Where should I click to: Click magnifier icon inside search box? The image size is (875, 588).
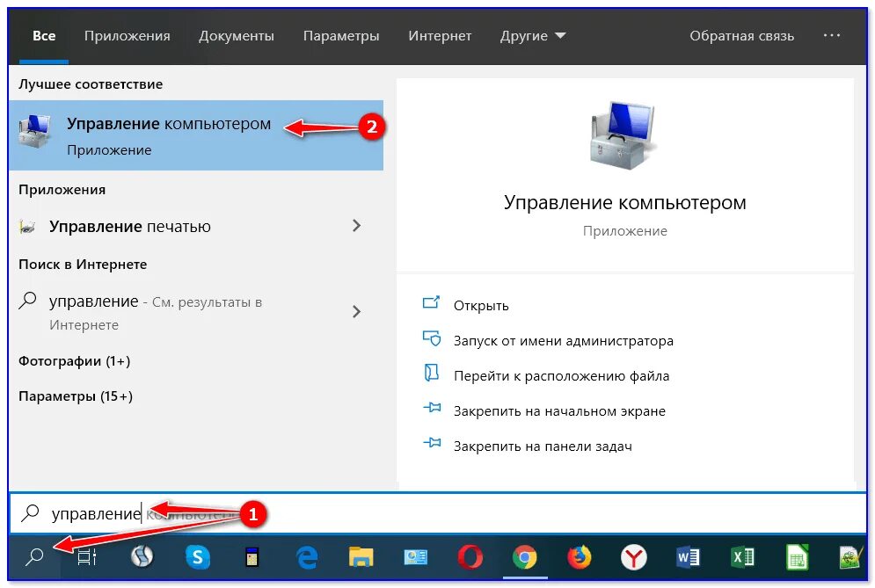(x=30, y=512)
